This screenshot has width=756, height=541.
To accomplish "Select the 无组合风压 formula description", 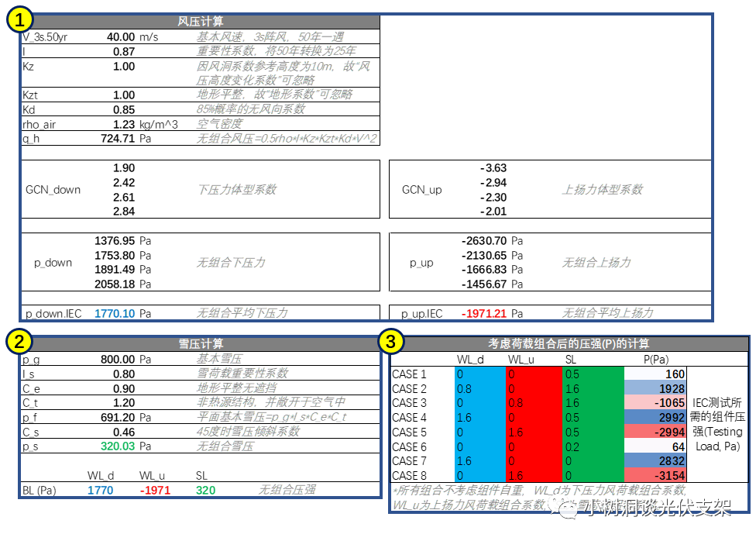I will pos(287,139).
